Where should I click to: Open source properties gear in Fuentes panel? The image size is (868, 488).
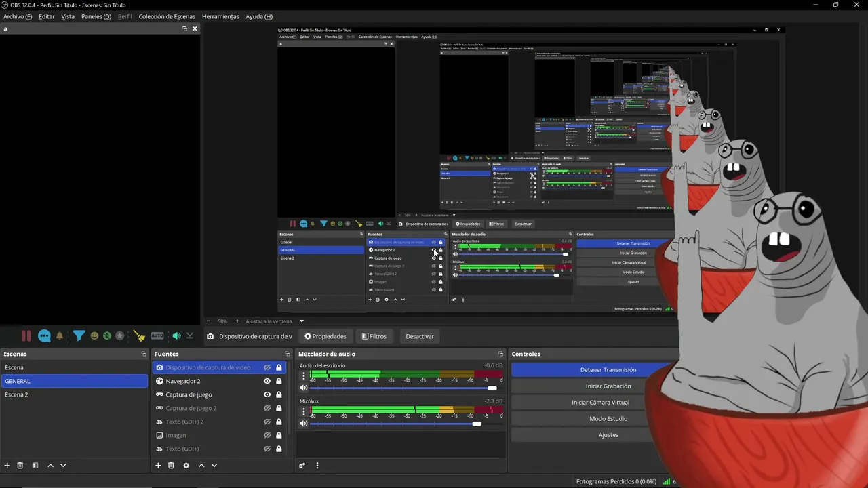pos(186,466)
